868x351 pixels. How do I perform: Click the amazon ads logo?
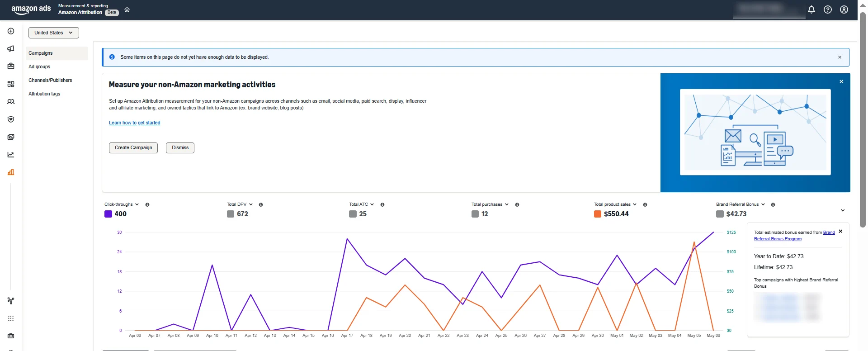coord(31,9)
